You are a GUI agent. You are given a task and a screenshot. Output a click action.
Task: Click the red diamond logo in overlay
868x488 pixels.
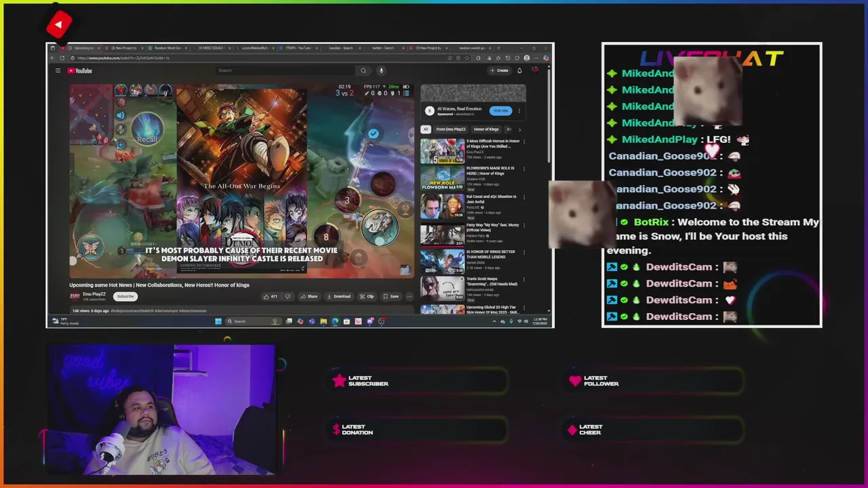point(59,24)
